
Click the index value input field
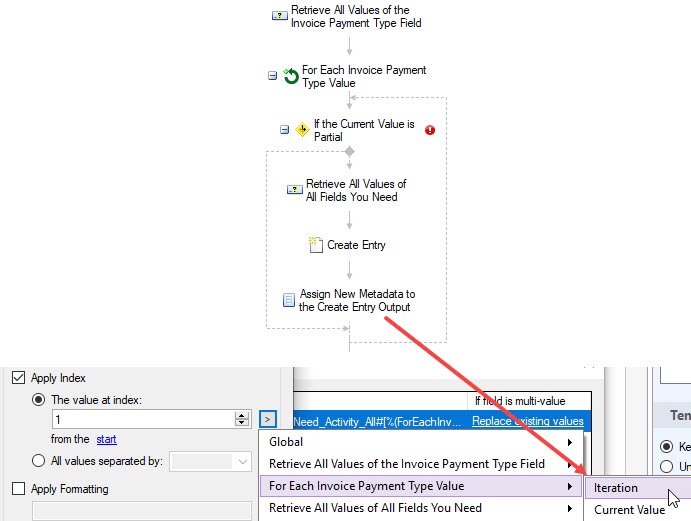pyautogui.click(x=142, y=420)
